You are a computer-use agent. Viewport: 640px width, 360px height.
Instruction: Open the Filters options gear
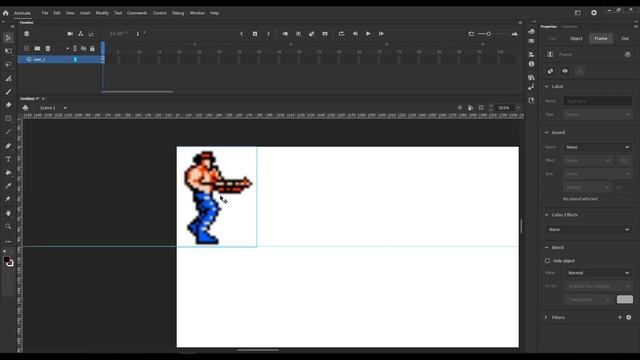(x=629, y=317)
